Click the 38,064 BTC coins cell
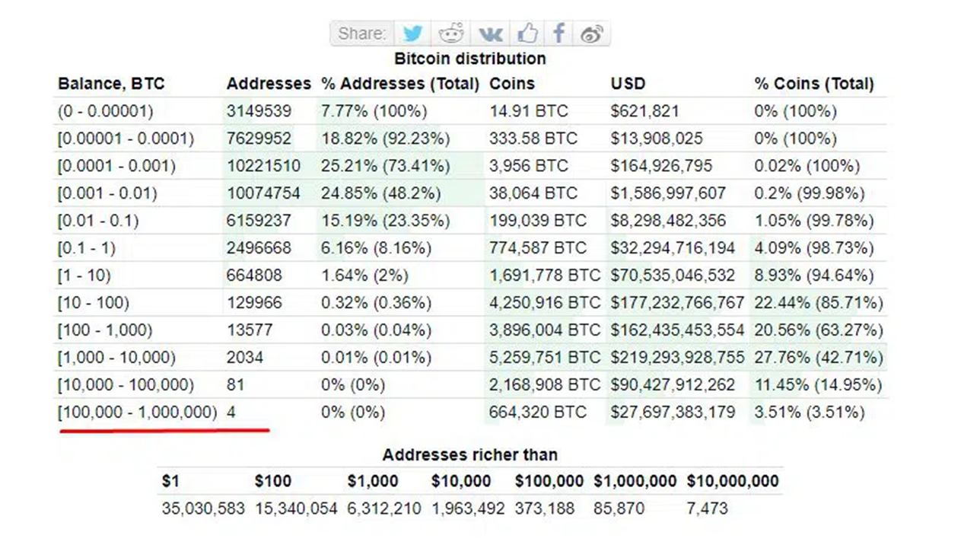The width and height of the screenshot is (980, 545). pos(533,193)
